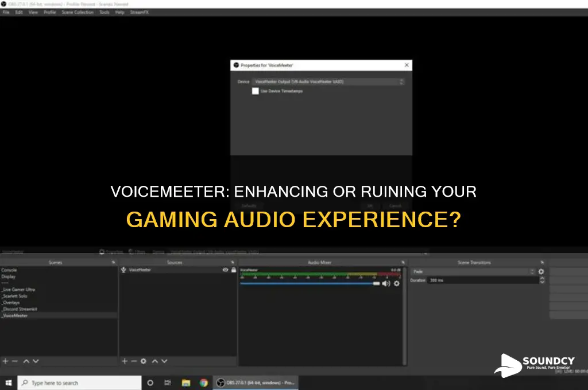Open the Device dropdown in Properties dialog
This screenshot has height=390, width=588.
point(328,81)
